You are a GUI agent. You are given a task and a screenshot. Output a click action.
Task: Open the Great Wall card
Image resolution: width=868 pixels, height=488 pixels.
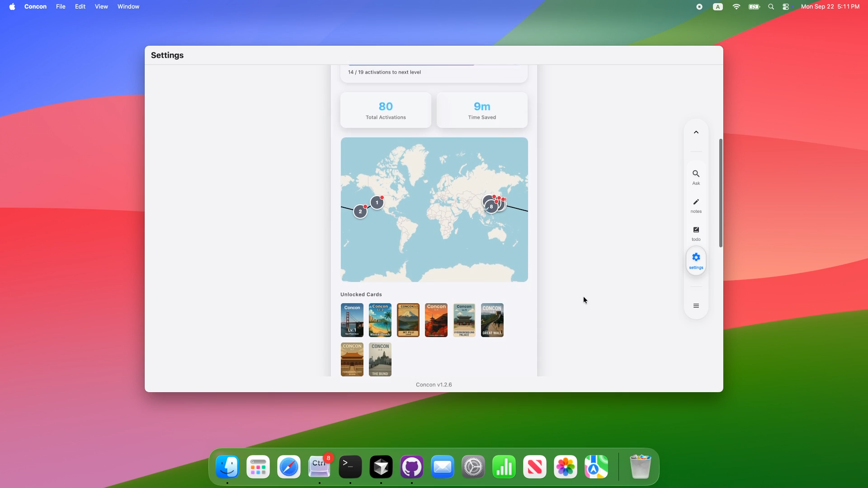point(492,320)
